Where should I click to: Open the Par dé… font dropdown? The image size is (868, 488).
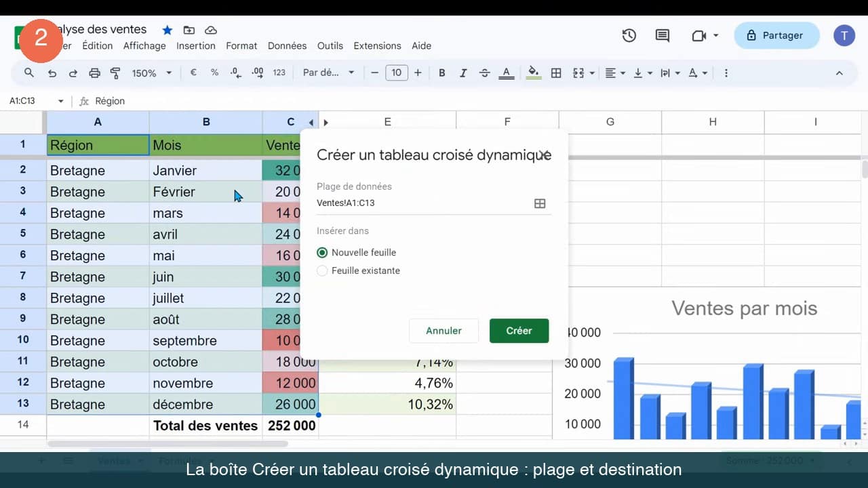[329, 73]
